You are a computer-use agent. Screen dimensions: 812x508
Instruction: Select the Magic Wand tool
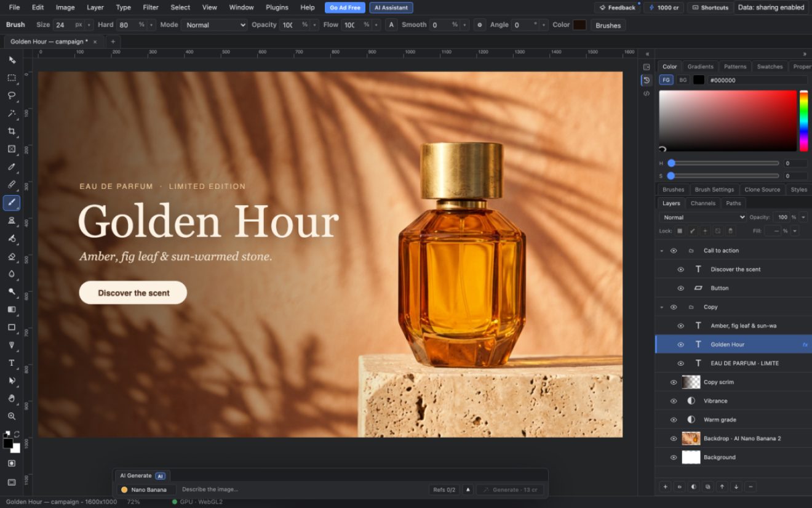[x=12, y=113]
